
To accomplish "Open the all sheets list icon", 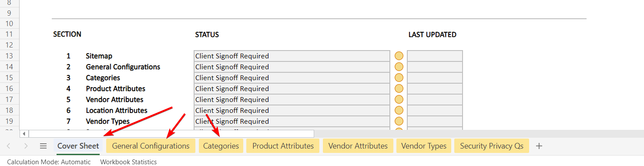I will point(43,146).
